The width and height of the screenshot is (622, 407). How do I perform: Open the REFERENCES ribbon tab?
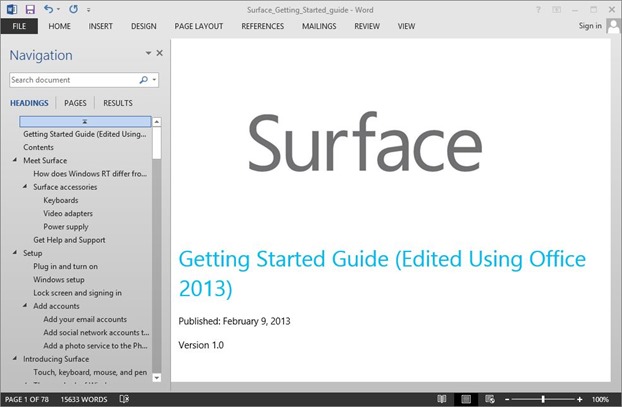click(x=263, y=26)
